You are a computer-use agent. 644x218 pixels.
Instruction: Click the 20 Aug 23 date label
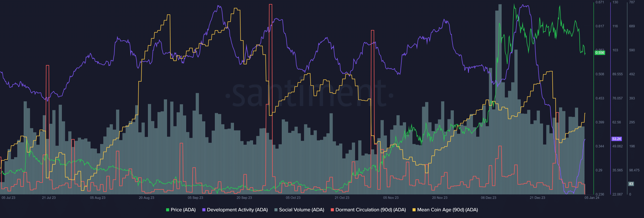click(146, 198)
